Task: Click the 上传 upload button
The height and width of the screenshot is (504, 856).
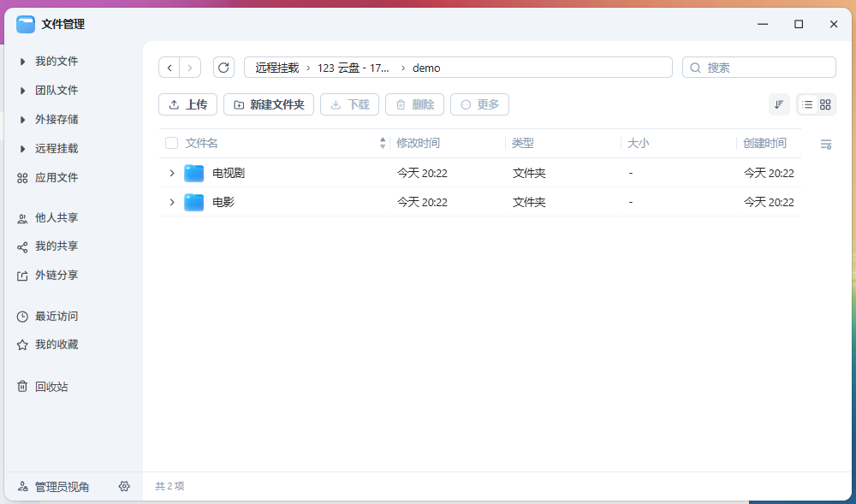Action: point(188,104)
